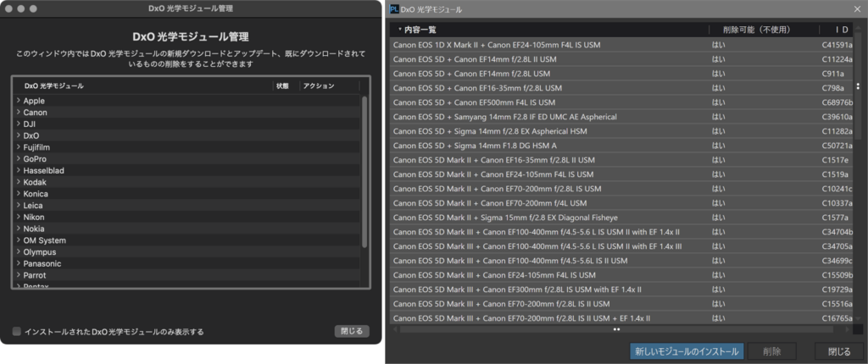
Task: Click the 削除 button
Action: click(x=771, y=351)
